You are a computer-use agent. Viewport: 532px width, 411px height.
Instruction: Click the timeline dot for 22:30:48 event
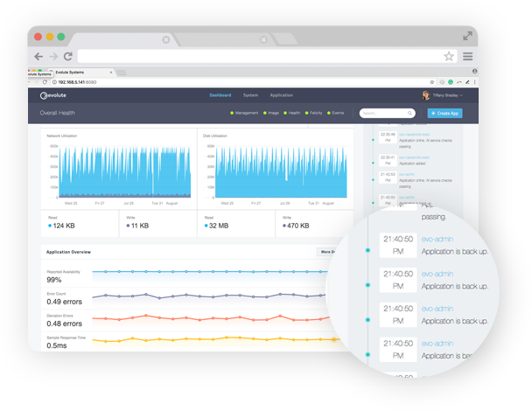tap(373, 140)
